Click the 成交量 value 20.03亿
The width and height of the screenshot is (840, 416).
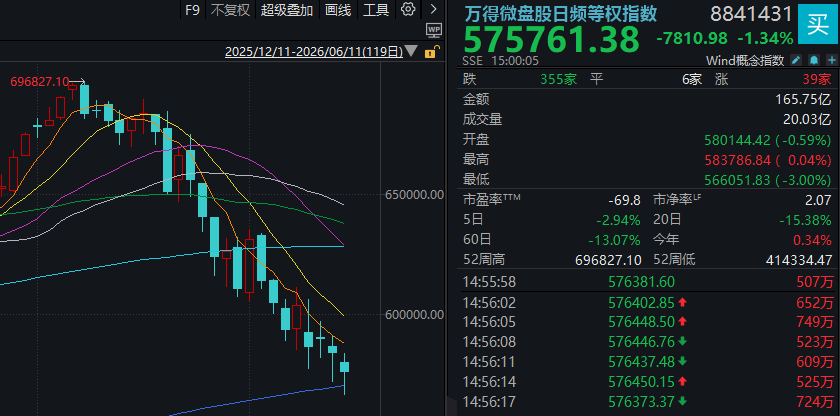coord(808,119)
